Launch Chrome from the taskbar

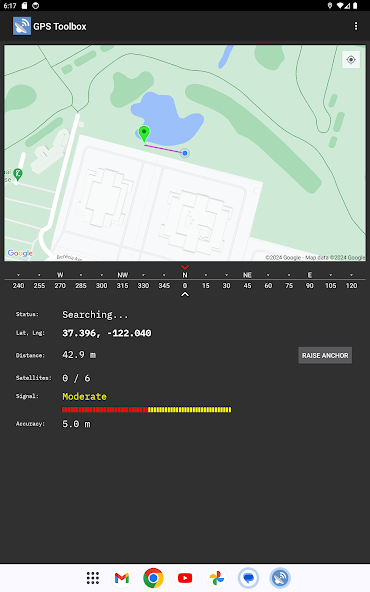pos(153,578)
